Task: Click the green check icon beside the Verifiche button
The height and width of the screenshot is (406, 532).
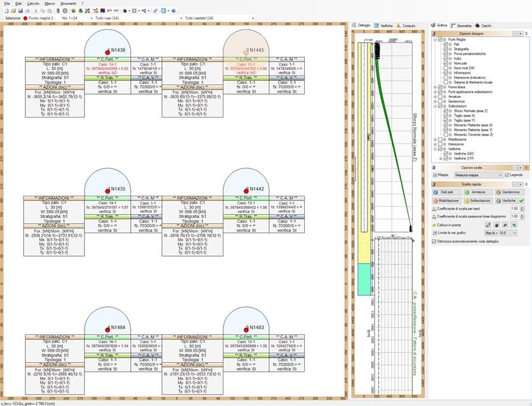Action: click(521, 201)
